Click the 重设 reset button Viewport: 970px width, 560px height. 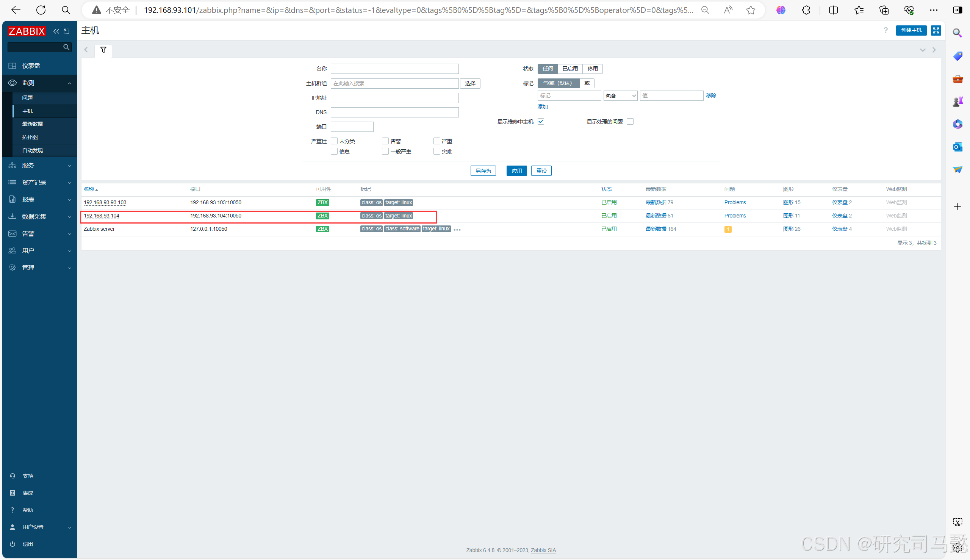[x=541, y=171]
